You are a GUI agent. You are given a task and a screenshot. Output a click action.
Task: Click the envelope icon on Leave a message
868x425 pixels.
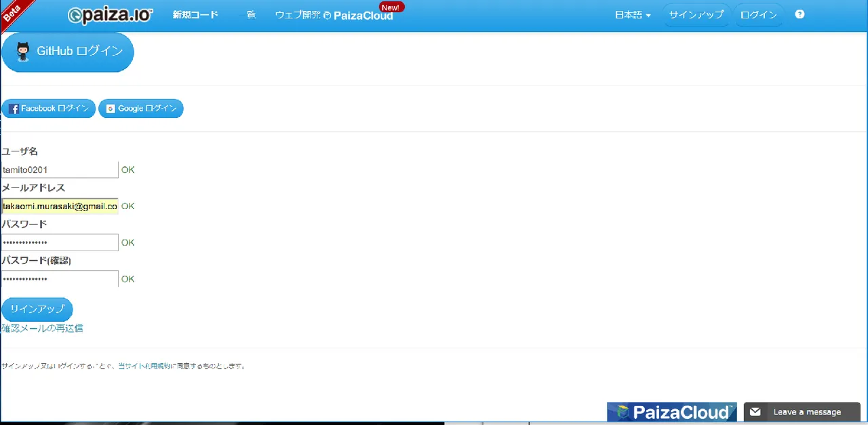(x=755, y=411)
